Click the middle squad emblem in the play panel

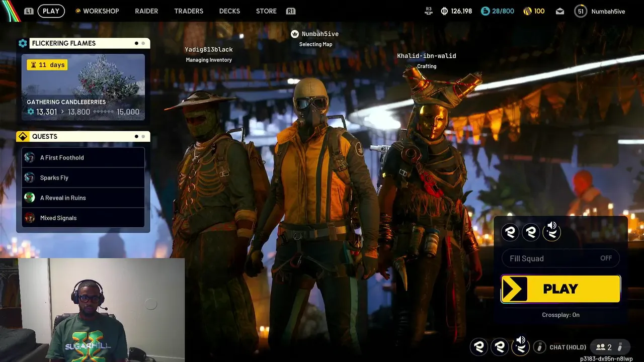pos(531,232)
